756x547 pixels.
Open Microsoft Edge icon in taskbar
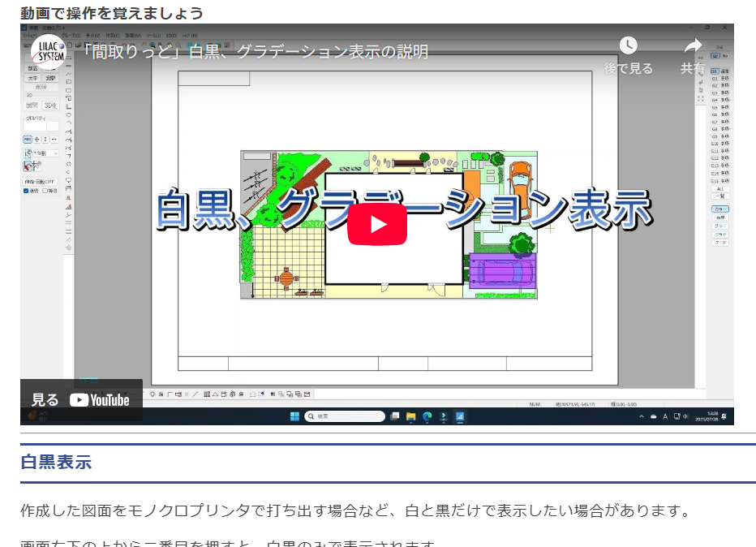427,416
